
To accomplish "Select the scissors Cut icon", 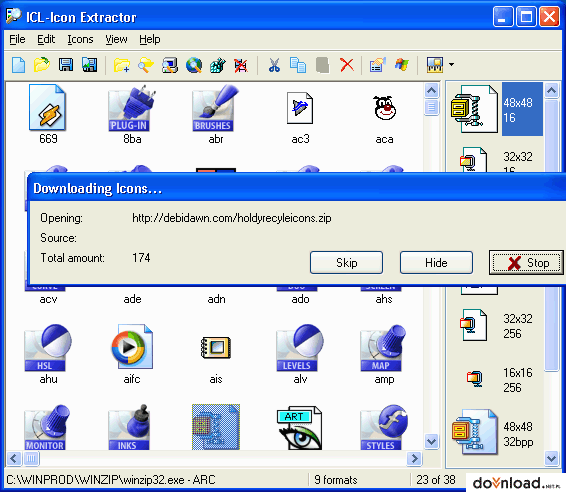I will 274,65.
